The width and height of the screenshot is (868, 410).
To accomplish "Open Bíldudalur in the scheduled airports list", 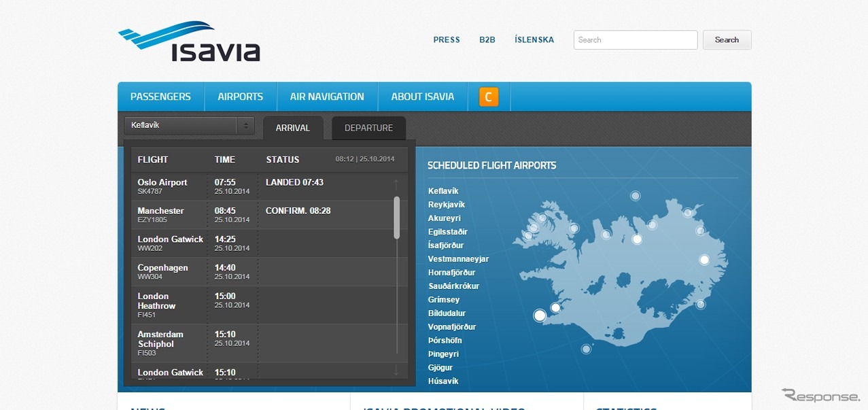I will (x=447, y=313).
